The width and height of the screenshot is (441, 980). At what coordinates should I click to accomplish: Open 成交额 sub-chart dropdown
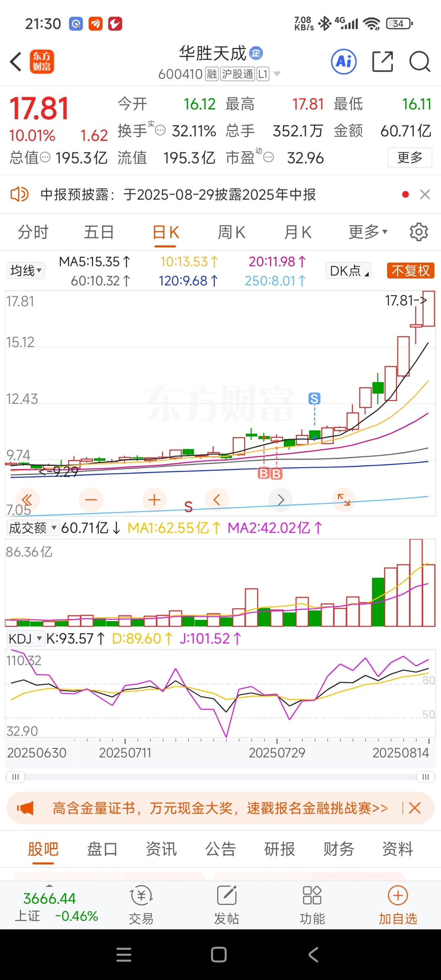pos(33,528)
